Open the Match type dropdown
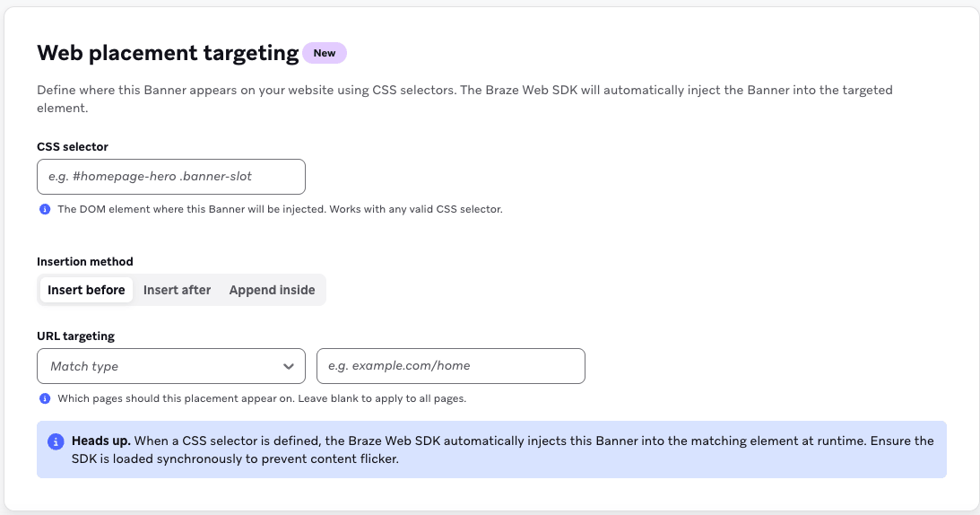Image resolution: width=980 pixels, height=515 pixels. 171,366
